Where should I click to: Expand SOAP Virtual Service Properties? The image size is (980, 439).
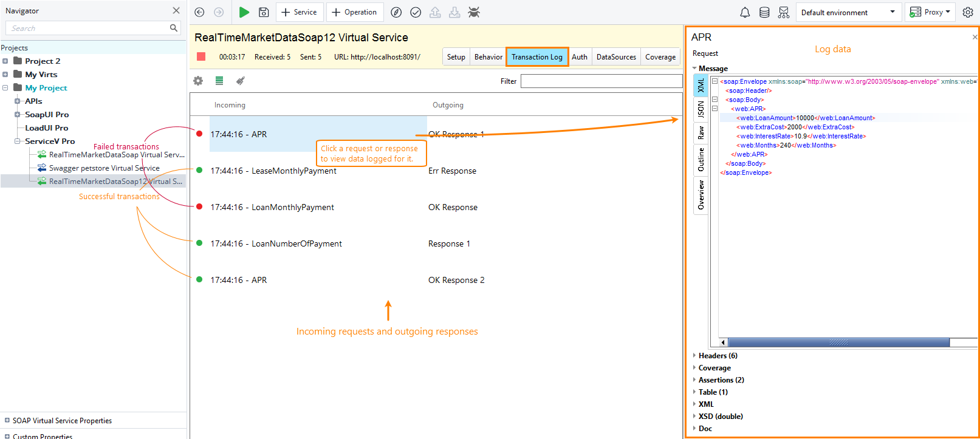7,420
